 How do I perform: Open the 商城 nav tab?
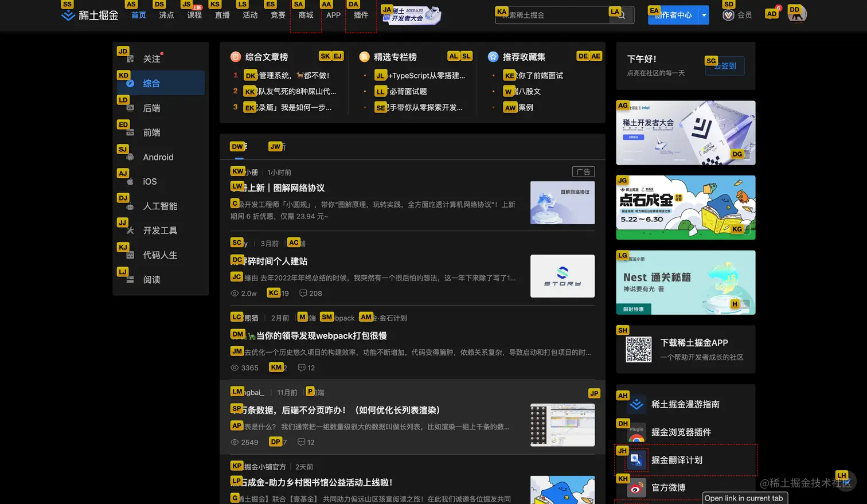pos(306,15)
